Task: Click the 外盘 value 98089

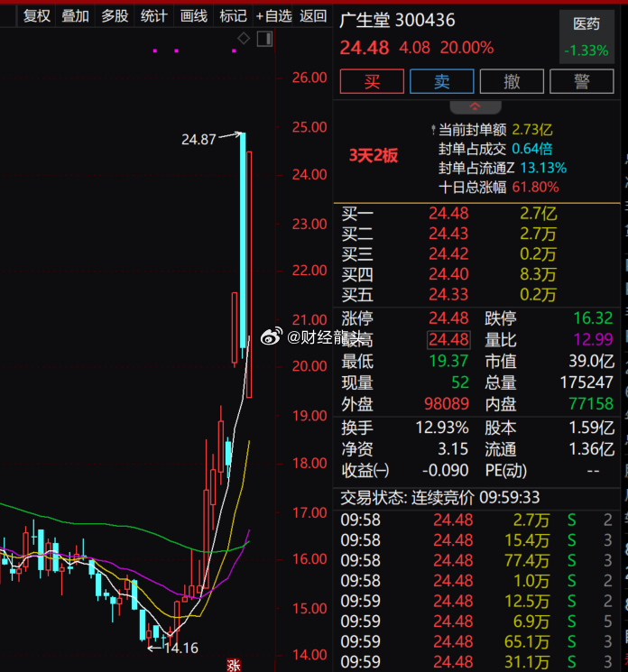Action: pyautogui.click(x=447, y=404)
